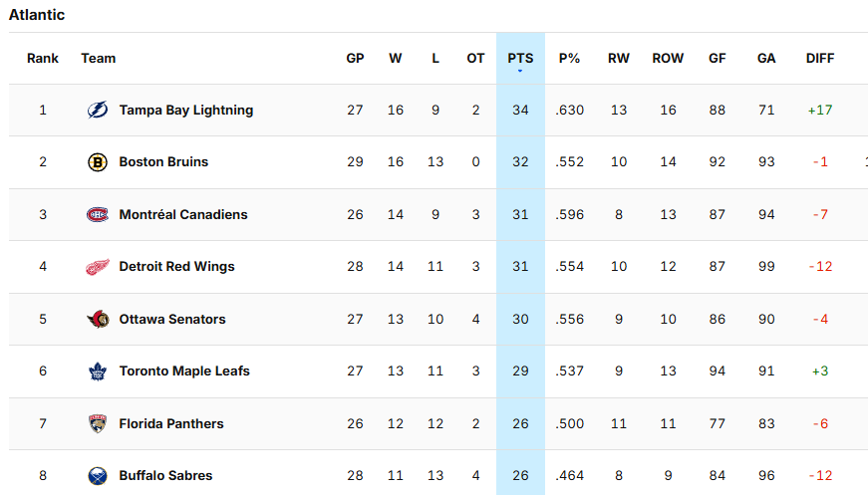
Task: Select the Atlantic division heading
Action: (37, 15)
